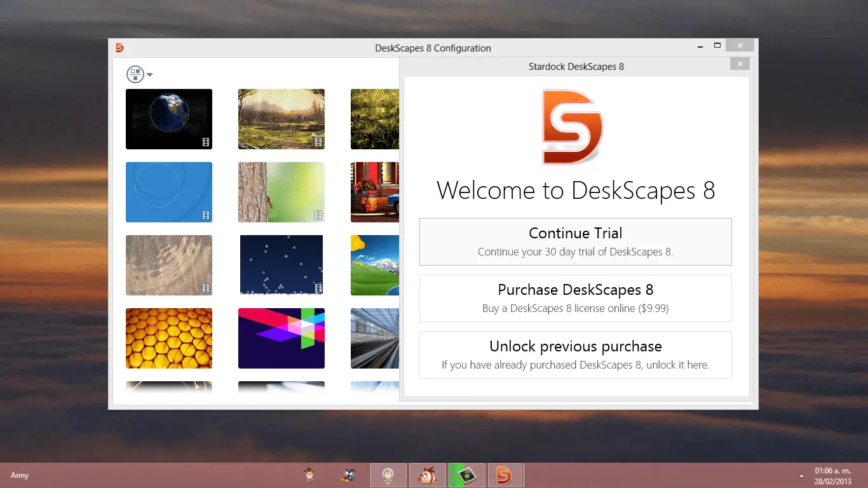868x488 pixels.
Task: Minimize the DeskScapes 8 Configuration window
Action: (x=700, y=46)
